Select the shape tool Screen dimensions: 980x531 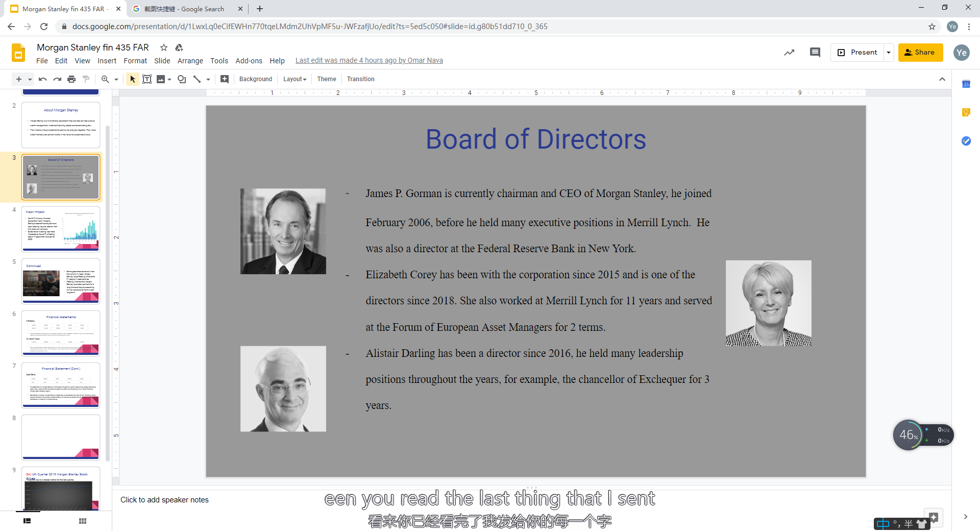pos(182,79)
